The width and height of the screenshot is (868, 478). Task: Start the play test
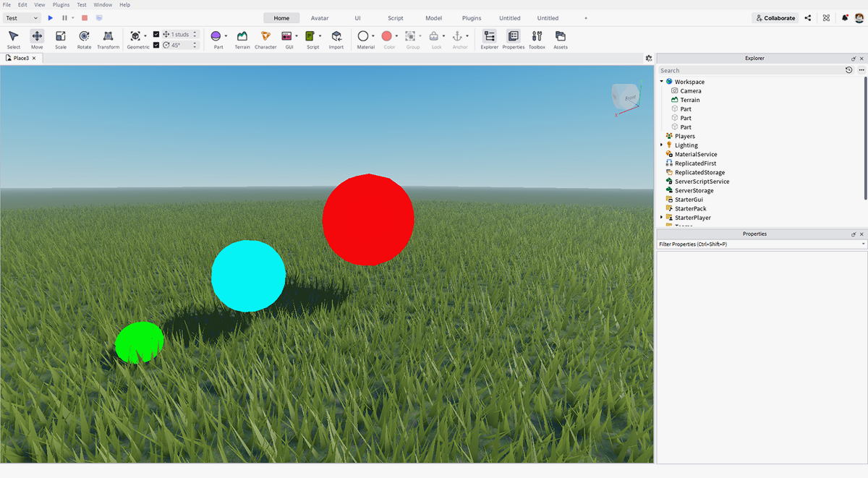(51, 18)
